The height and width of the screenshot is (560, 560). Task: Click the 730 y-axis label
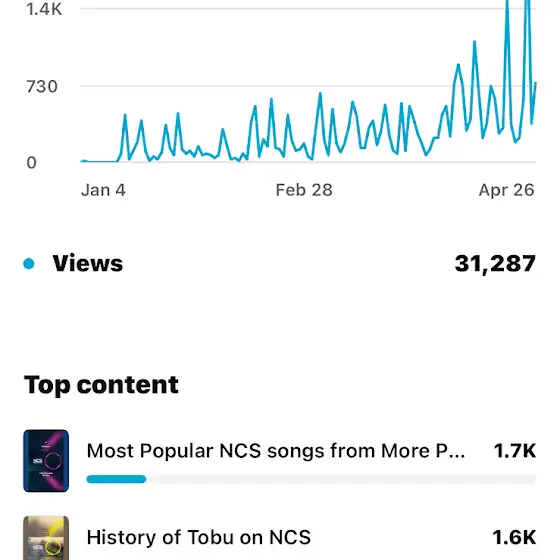pyautogui.click(x=42, y=87)
